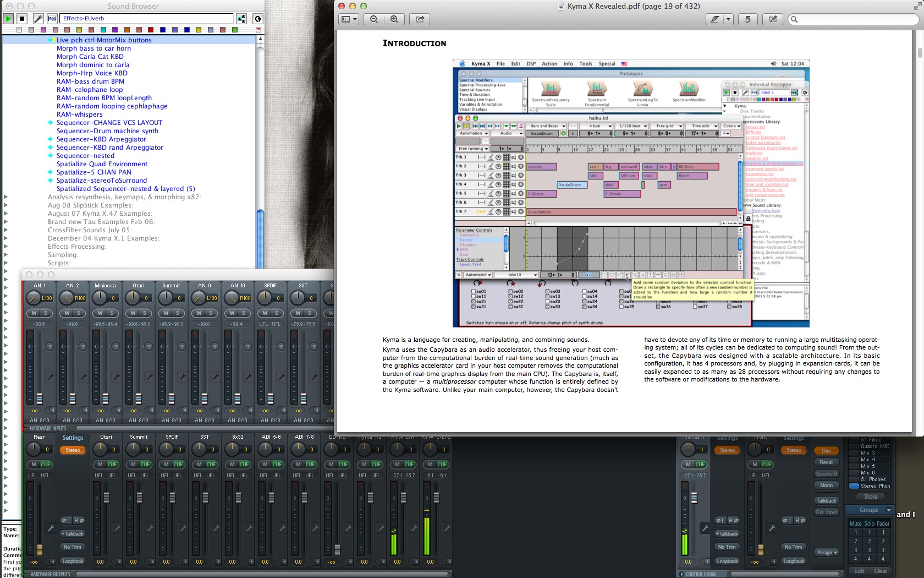This screenshot has width=924, height=578.
Task: Open Settings tab on Rear output channel
Action: pyautogui.click(x=73, y=438)
